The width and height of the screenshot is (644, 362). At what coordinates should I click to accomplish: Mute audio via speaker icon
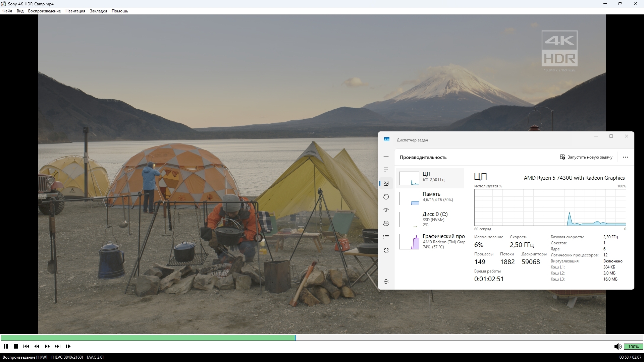click(618, 347)
